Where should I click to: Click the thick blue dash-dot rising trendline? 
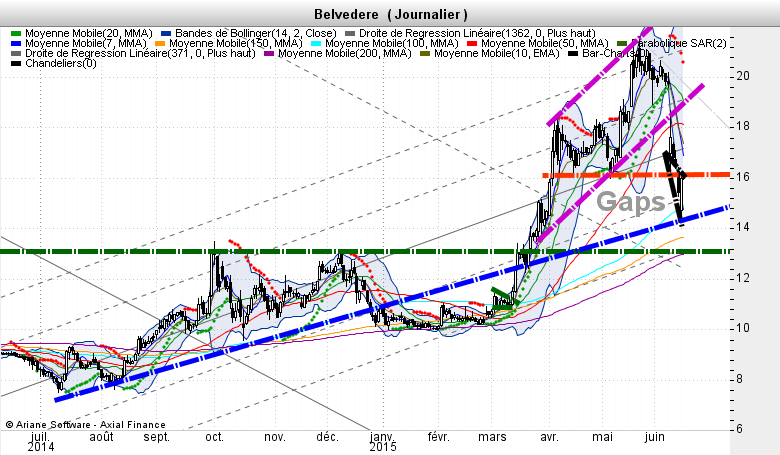393,303
